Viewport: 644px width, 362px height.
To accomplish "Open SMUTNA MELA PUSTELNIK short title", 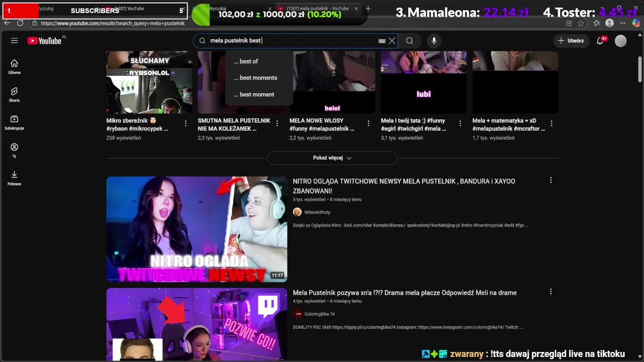I will coord(234,125).
